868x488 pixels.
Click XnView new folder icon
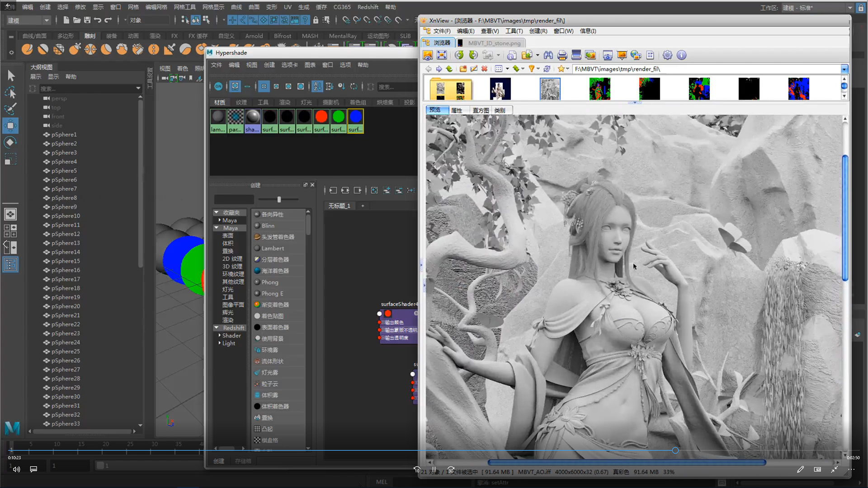pos(463,69)
